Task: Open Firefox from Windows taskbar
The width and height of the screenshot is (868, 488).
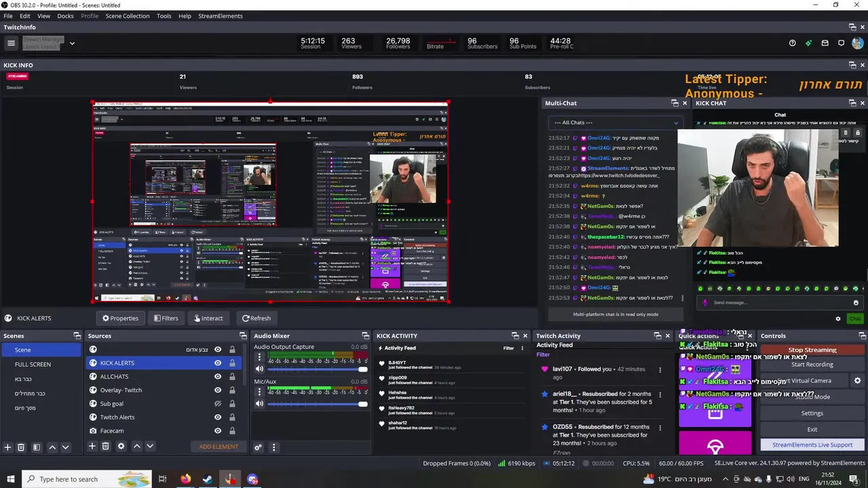Action: pyautogui.click(x=185, y=479)
